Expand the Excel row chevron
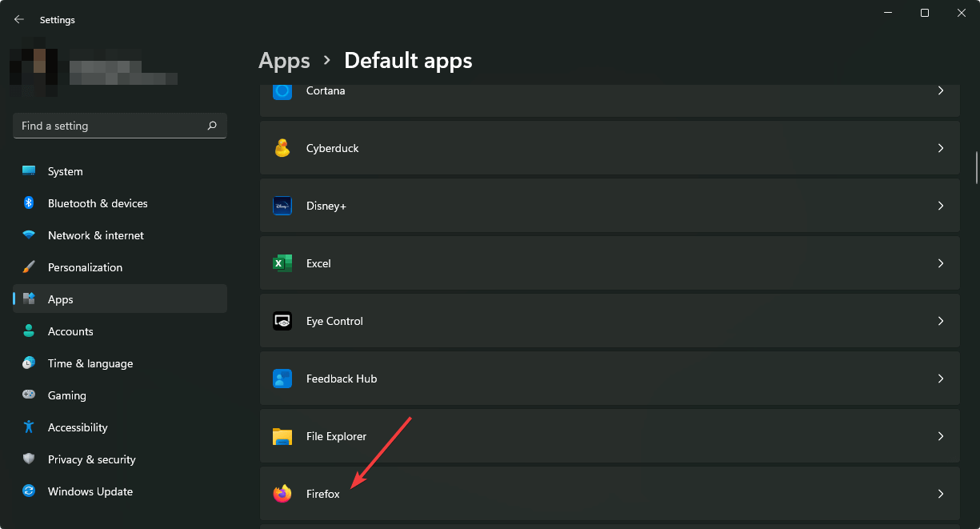Image resolution: width=980 pixels, height=529 pixels. (941, 263)
